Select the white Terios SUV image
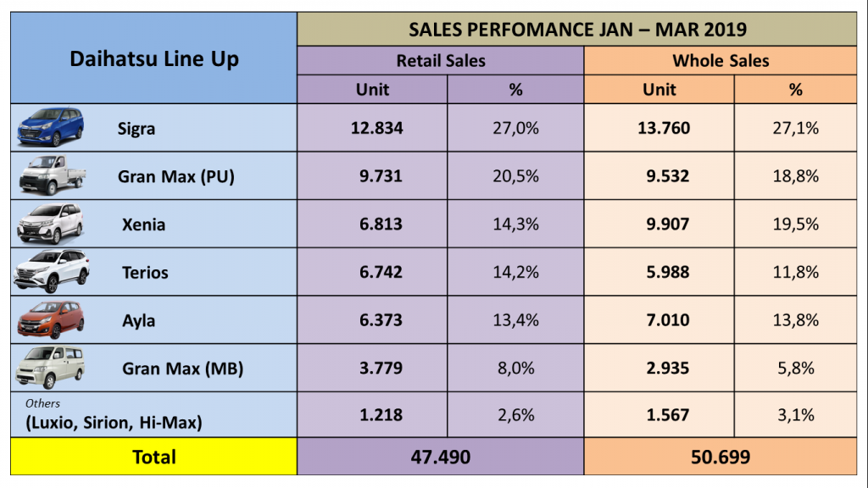 [51, 272]
